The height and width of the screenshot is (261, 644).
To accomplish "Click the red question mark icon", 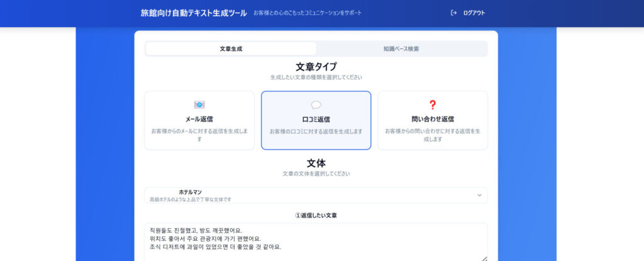I will [432, 105].
